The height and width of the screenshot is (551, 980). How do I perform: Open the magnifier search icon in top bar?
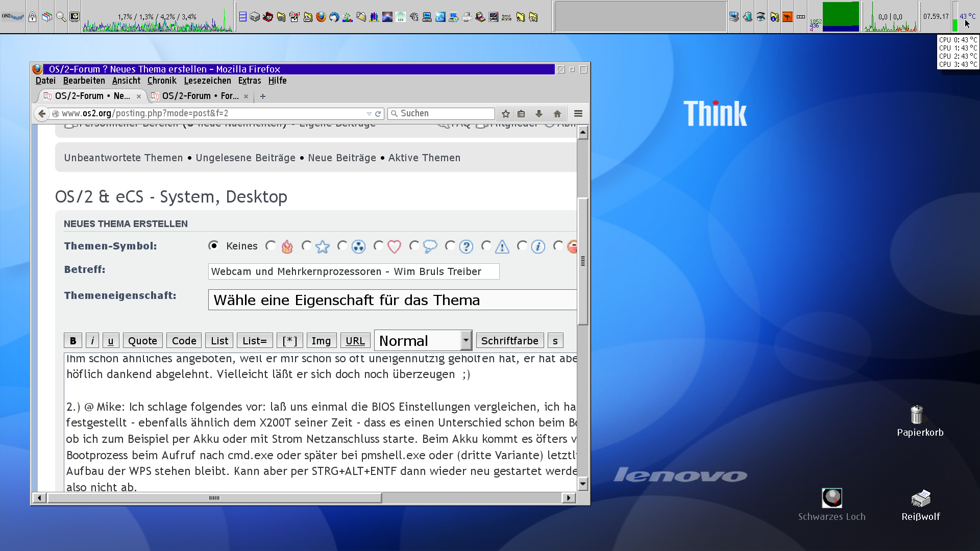coord(61,17)
